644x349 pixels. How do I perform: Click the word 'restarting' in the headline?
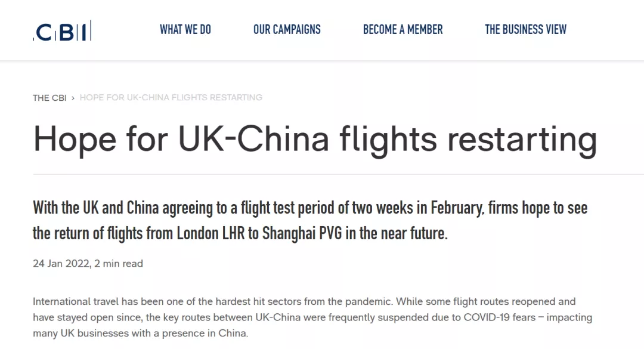pyautogui.click(x=522, y=140)
